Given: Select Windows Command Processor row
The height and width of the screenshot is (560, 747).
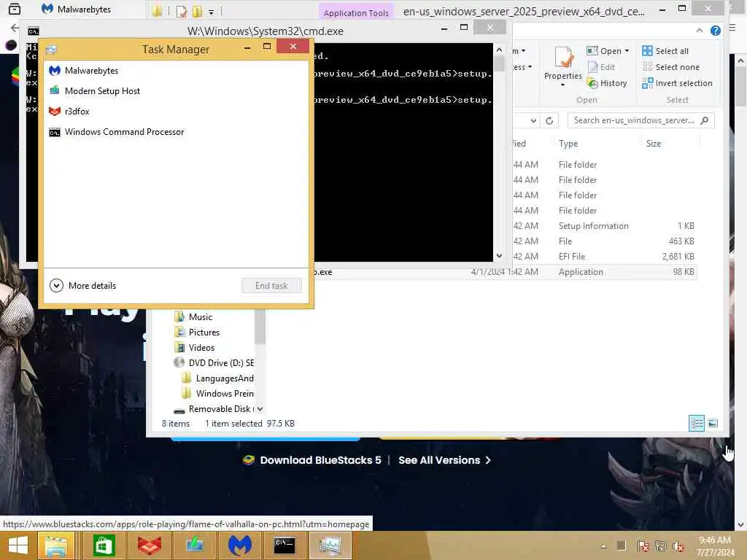Looking at the screenshot, I should pos(177,132).
